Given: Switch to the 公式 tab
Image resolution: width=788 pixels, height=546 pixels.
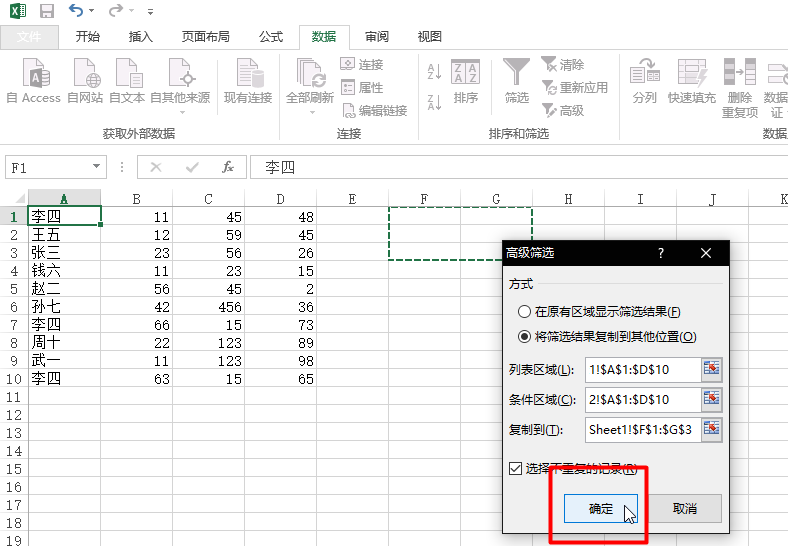Looking at the screenshot, I should pyautogui.click(x=270, y=37).
